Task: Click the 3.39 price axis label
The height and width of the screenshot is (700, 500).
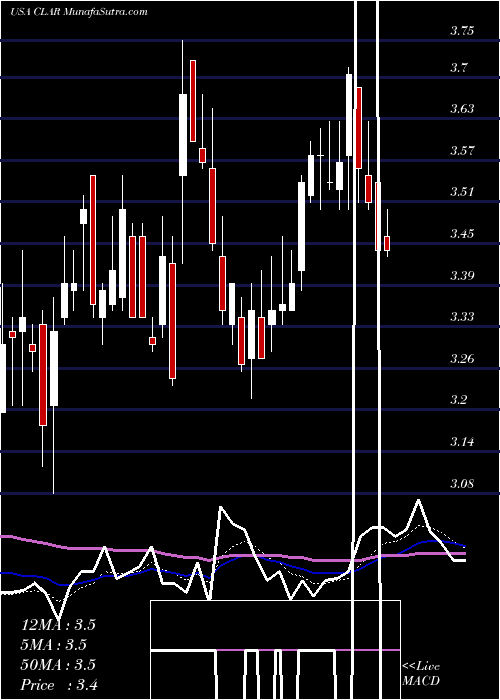Action: [462, 275]
